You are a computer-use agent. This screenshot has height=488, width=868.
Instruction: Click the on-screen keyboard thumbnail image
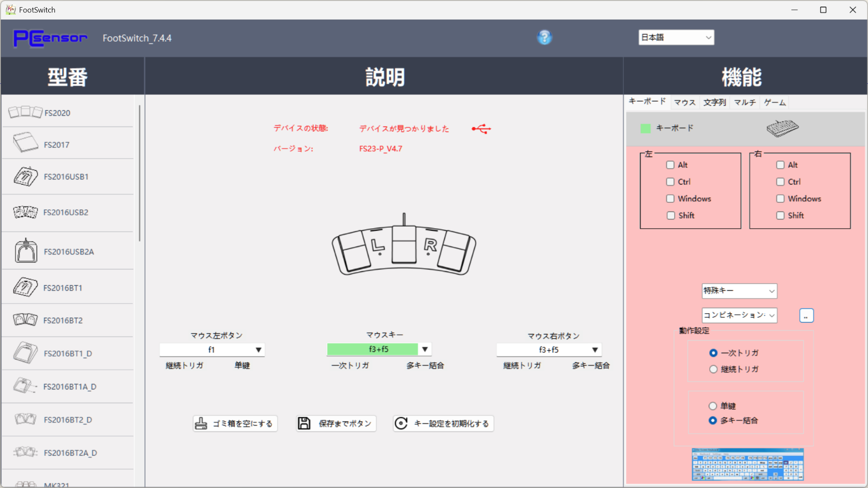coord(747,465)
